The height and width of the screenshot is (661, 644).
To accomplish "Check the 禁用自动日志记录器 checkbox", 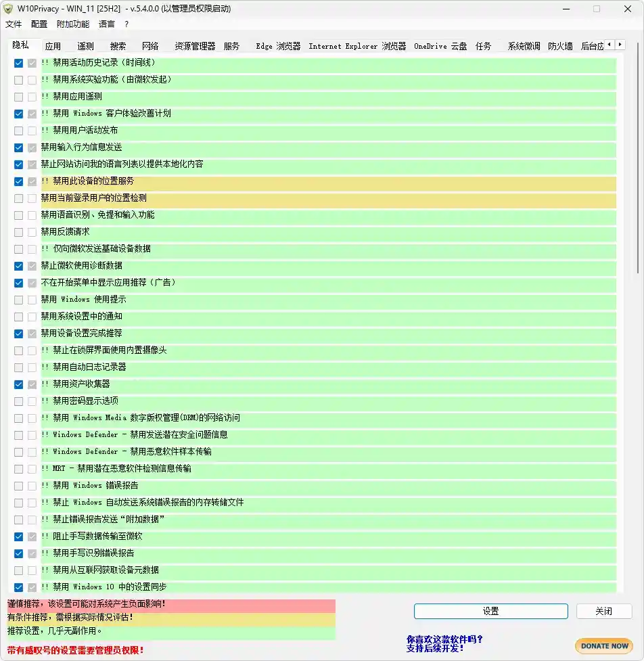I will tap(18, 367).
